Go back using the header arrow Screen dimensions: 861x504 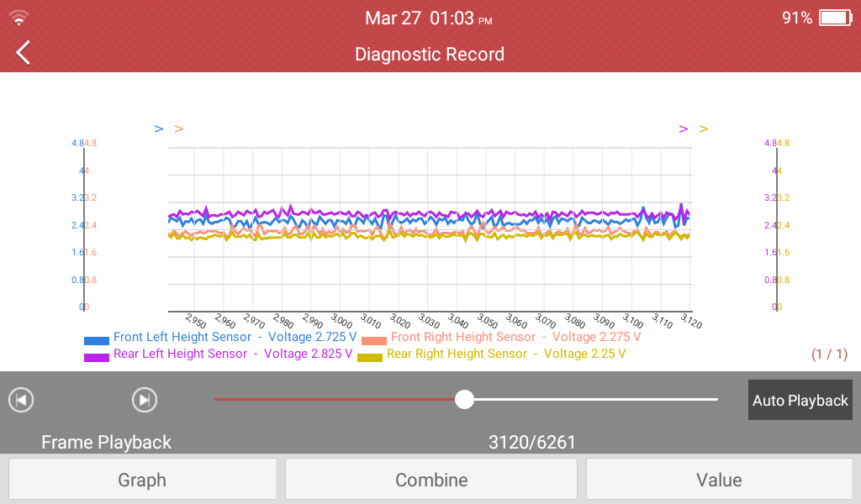pos(23,53)
